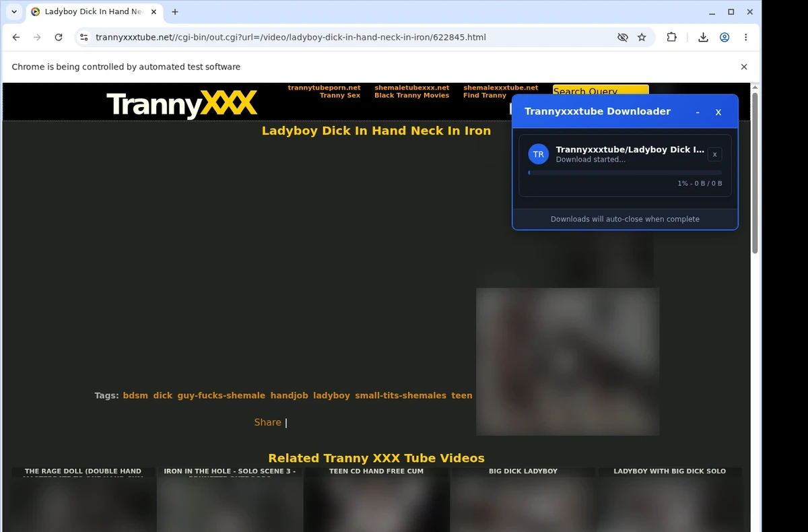Select the bdsm tag

point(135,395)
